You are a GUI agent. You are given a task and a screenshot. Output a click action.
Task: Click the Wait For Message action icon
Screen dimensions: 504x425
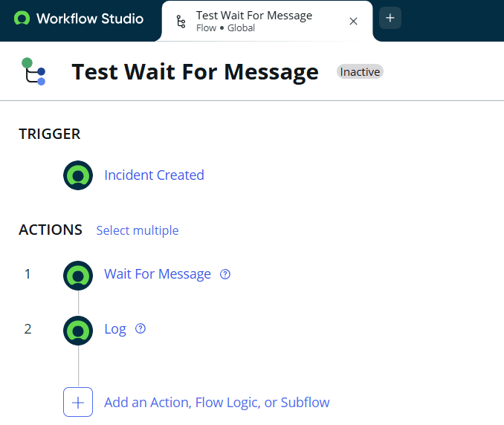(x=78, y=274)
